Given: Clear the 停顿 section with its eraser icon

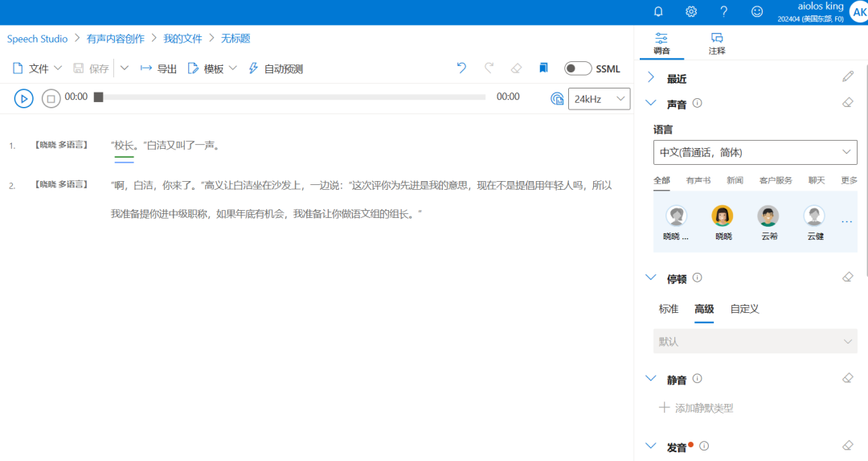Looking at the screenshot, I should (848, 277).
